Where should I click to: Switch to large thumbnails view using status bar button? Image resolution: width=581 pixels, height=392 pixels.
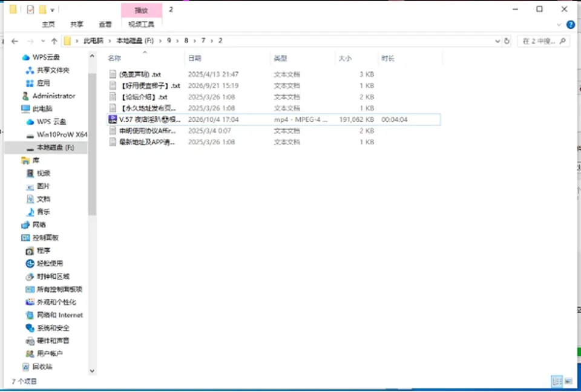(x=568, y=381)
